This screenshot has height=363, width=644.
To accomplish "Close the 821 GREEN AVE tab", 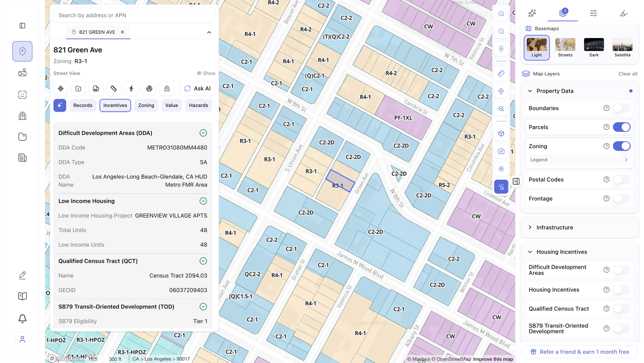I will [x=122, y=32].
